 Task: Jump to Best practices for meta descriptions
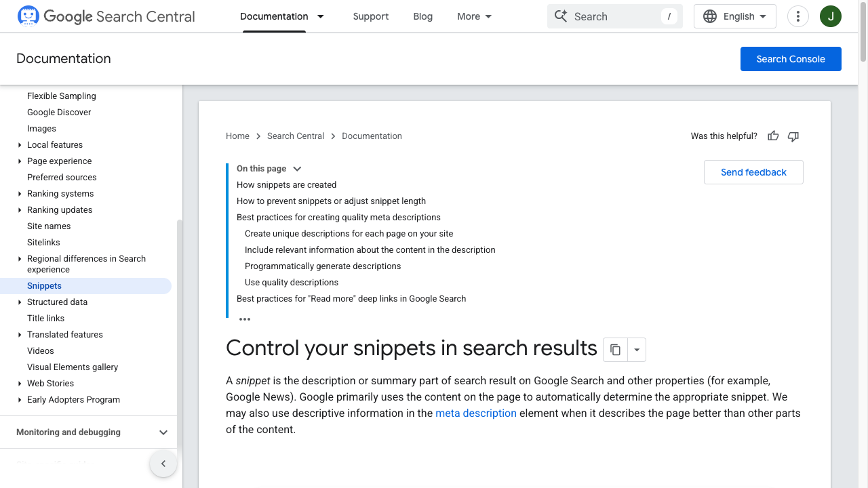point(338,218)
